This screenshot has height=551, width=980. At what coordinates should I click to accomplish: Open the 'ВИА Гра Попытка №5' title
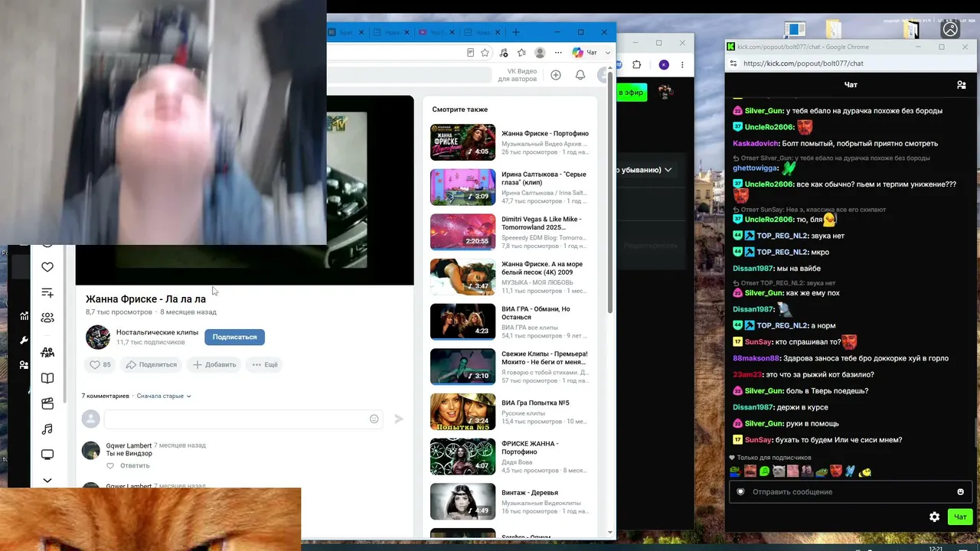pyautogui.click(x=535, y=403)
